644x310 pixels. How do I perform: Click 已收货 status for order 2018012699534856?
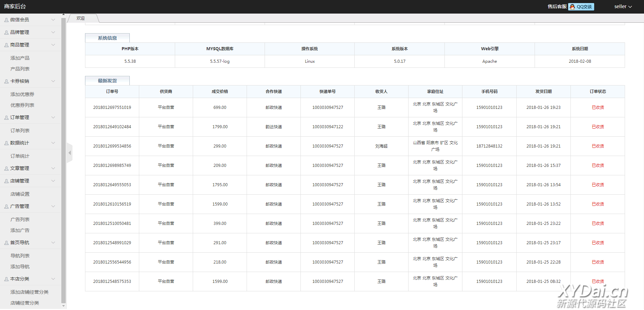coord(598,146)
